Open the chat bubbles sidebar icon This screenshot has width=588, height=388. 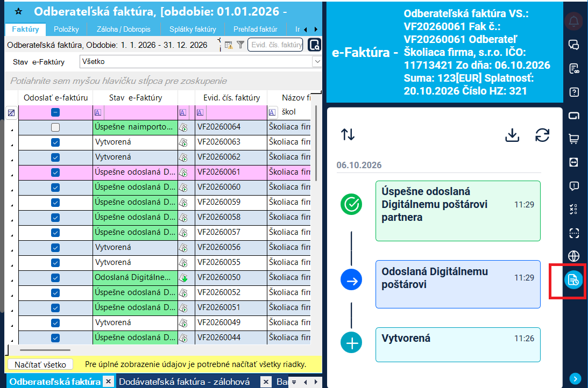574,45
